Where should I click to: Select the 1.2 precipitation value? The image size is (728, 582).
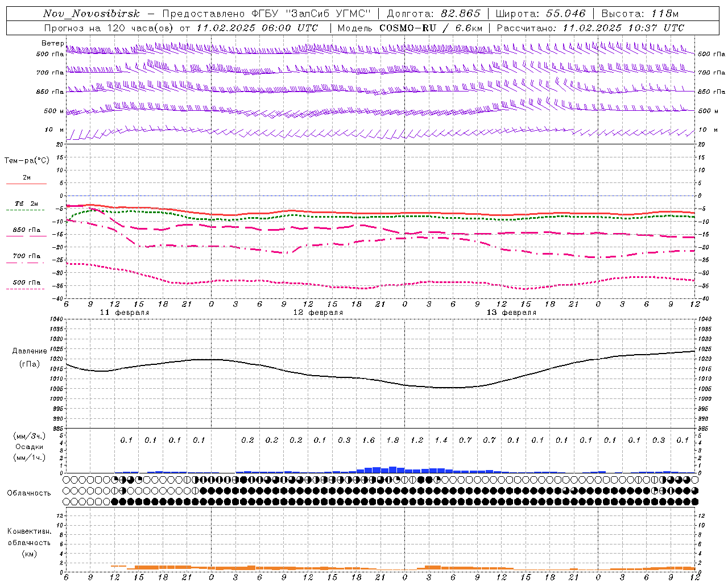coord(417,440)
